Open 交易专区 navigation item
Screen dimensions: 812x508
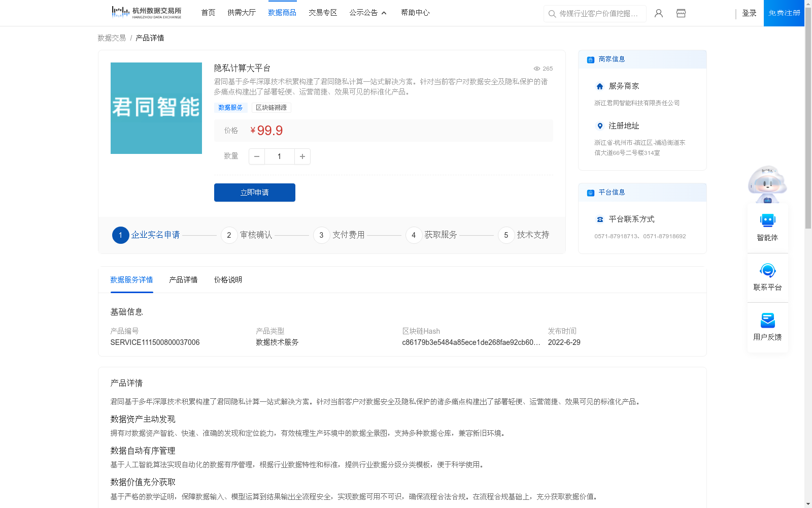click(323, 13)
